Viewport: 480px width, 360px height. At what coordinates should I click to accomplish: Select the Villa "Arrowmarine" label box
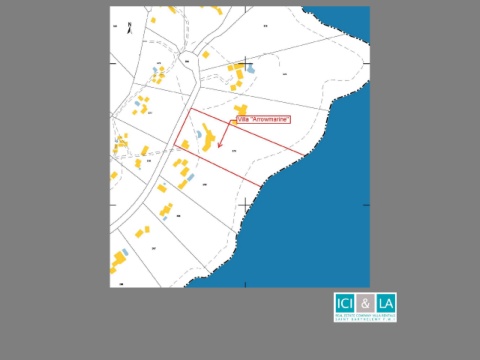[264, 119]
